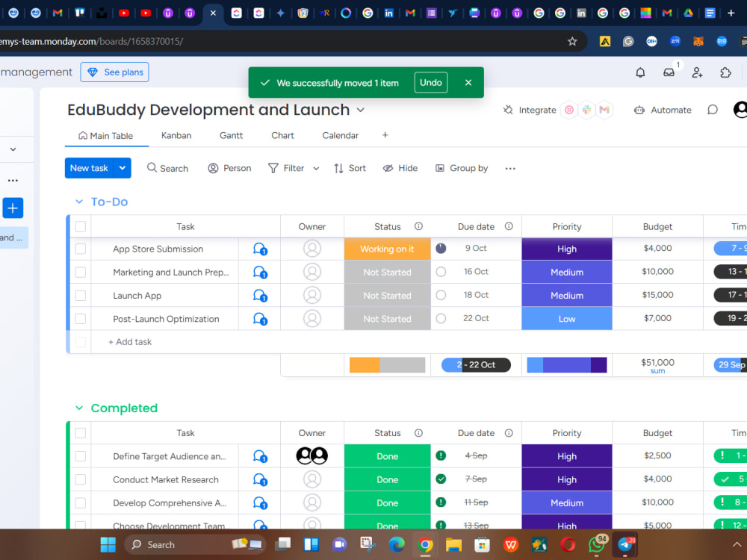Show hidden system tray icons
The height and width of the screenshot is (560, 747).
click(736, 544)
